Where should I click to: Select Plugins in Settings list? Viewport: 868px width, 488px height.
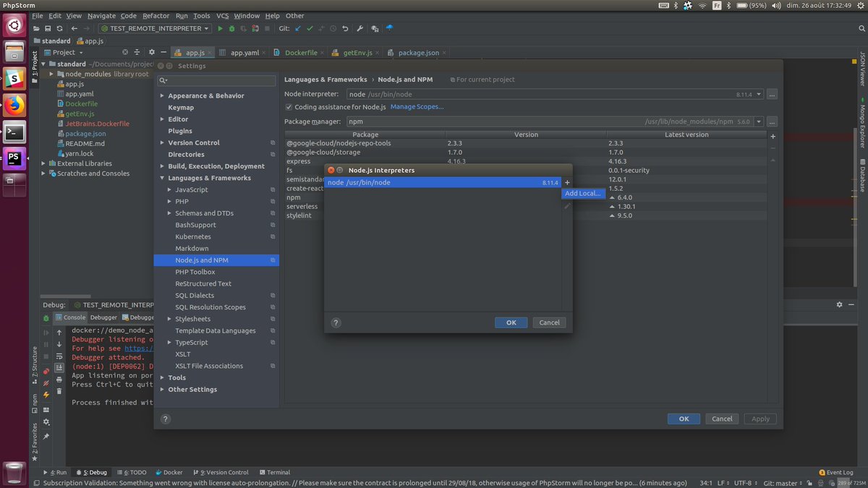click(x=180, y=131)
